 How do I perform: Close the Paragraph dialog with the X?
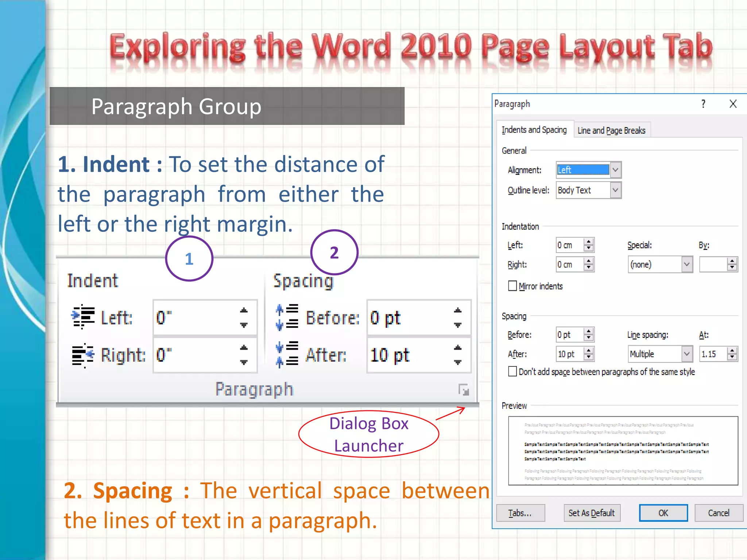point(733,104)
